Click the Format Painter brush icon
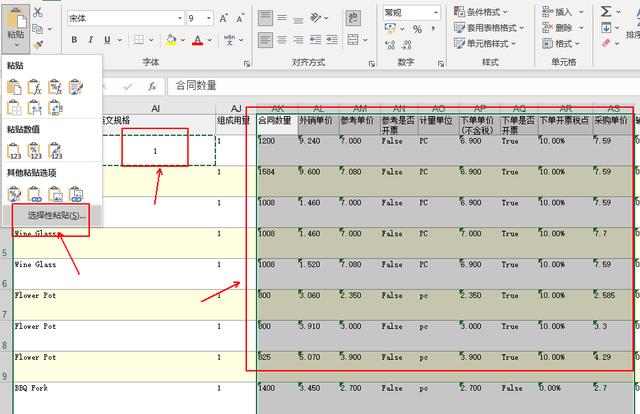This screenshot has width=640, height=414. click(x=37, y=44)
